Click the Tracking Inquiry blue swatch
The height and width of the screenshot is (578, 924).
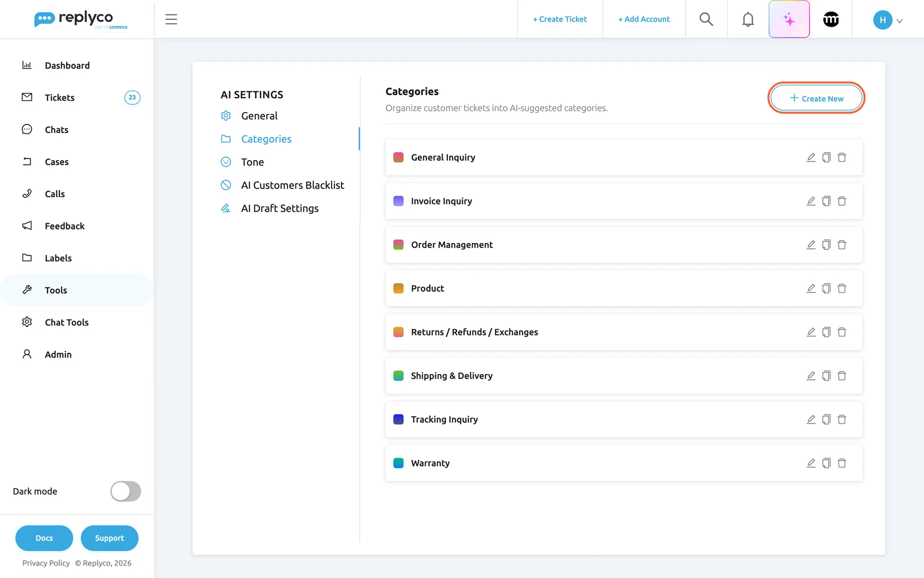[398, 419]
